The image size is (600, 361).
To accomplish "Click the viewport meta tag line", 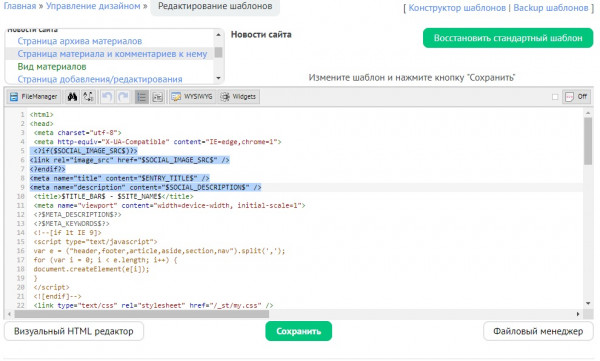I will coord(170,206).
